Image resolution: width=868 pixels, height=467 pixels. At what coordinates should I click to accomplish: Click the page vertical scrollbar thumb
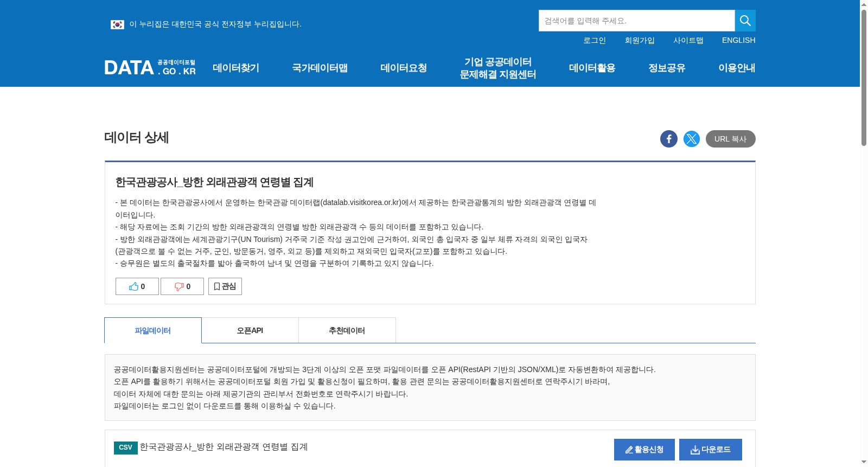click(864, 78)
